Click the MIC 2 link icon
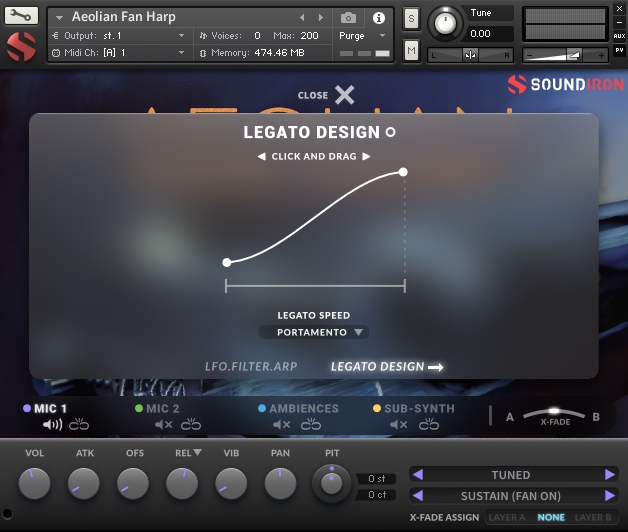The width and height of the screenshot is (628, 532). pyautogui.click(x=191, y=424)
